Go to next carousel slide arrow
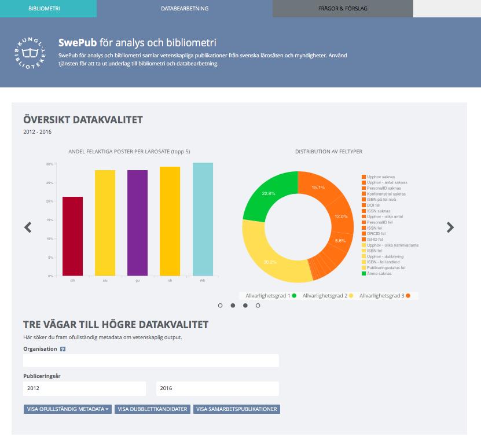The width and height of the screenshot is (481, 448). coord(450,227)
